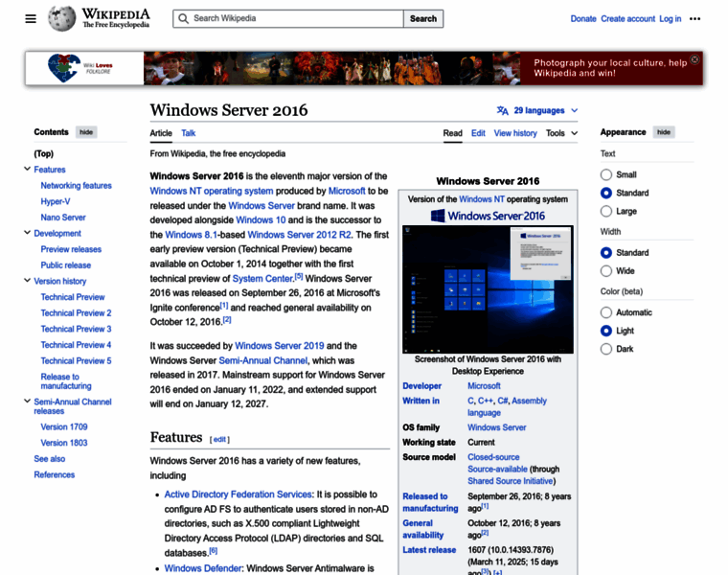Click the edit link beside Features heading
Screen dimensions: 728x575
pyautogui.click(x=219, y=439)
